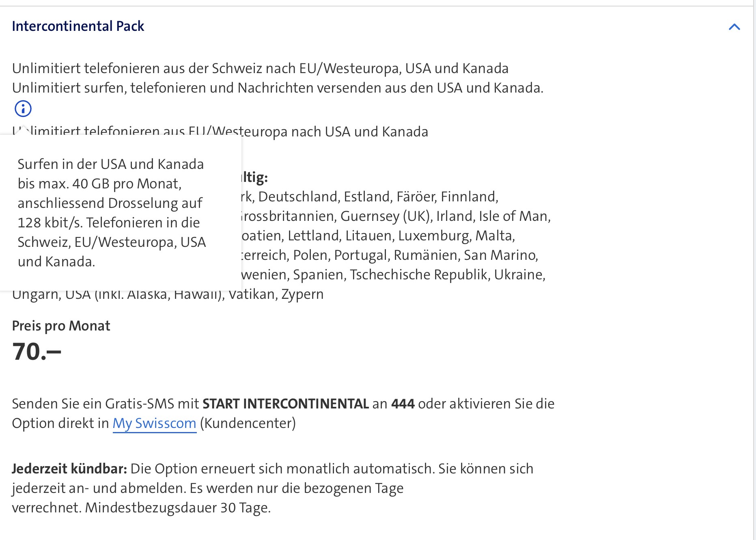The image size is (756, 540).
Task: Click the Vatikan, Zypern text
Action: [276, 294]
